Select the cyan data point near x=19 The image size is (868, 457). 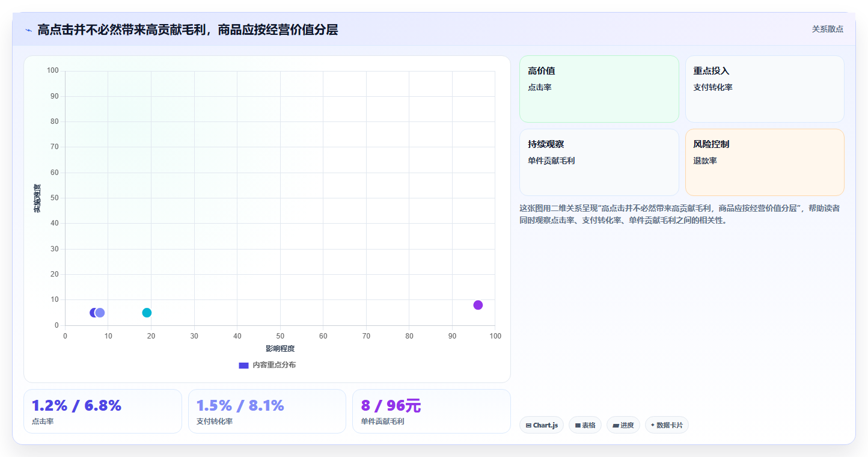pyautogui.click(x=147, y=313)
